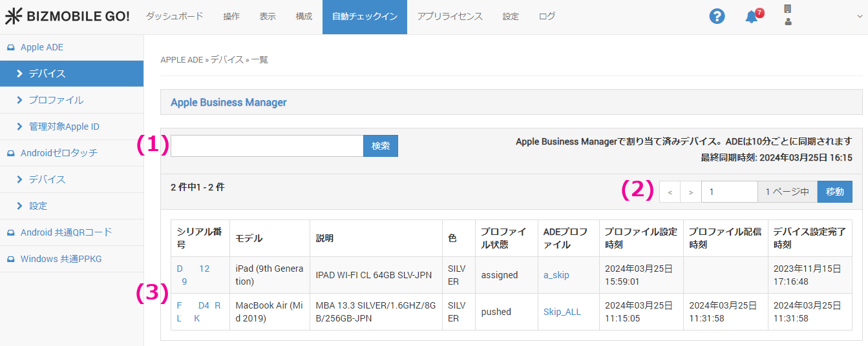Click the help question mark icon
This screenshot has width=868, height=346.
coord(717,16)
